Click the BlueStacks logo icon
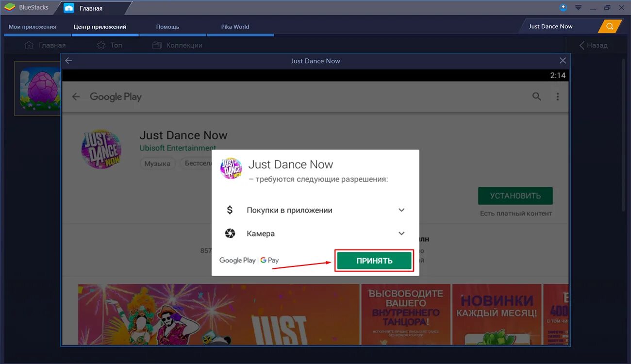This screenshot has width=631, height=364. (9, 7)
